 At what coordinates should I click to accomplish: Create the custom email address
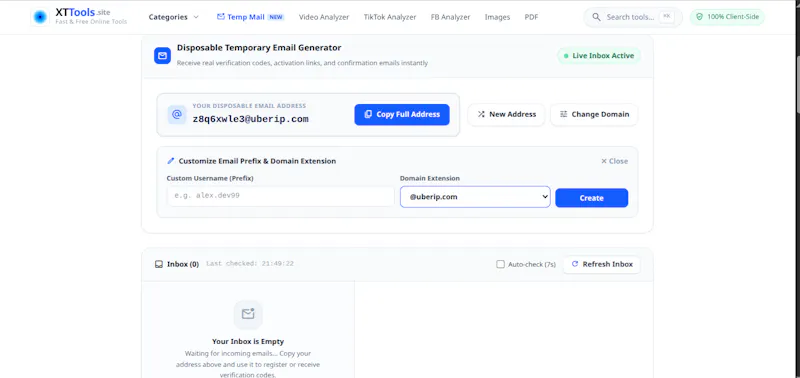point(591,198)
